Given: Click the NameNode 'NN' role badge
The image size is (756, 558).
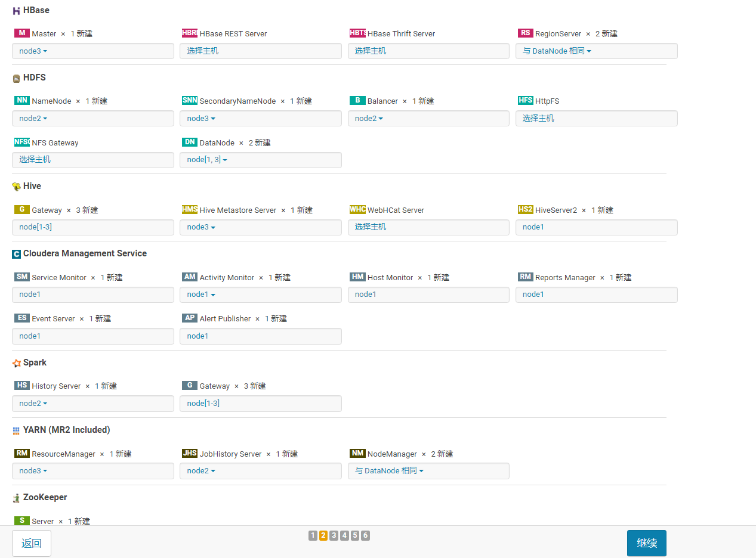Looking at the screenshot, I should coord(22,100).
